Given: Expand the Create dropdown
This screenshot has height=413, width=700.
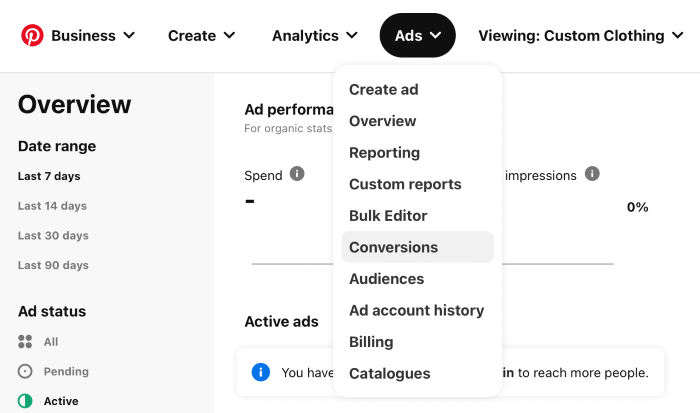Looking at the screenshot, I should [201, 35].
